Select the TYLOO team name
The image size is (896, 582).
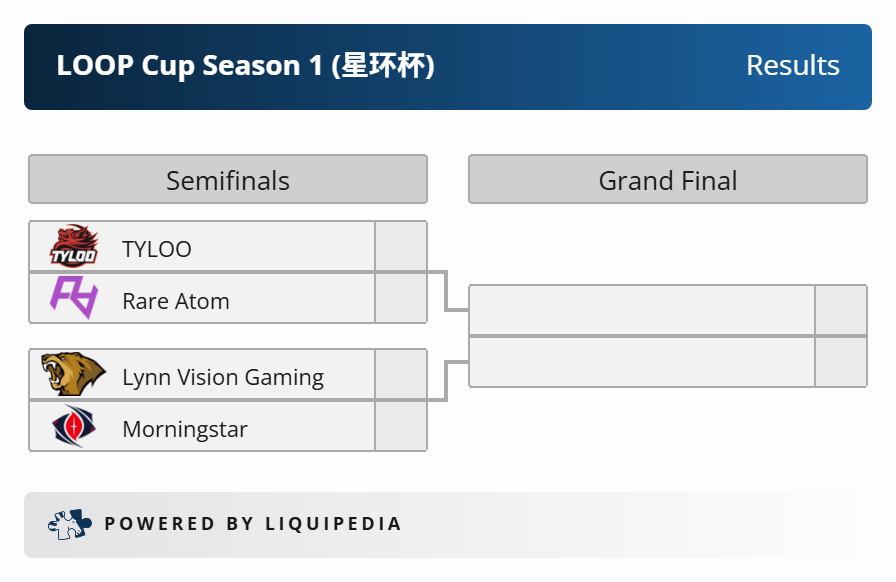157,249
